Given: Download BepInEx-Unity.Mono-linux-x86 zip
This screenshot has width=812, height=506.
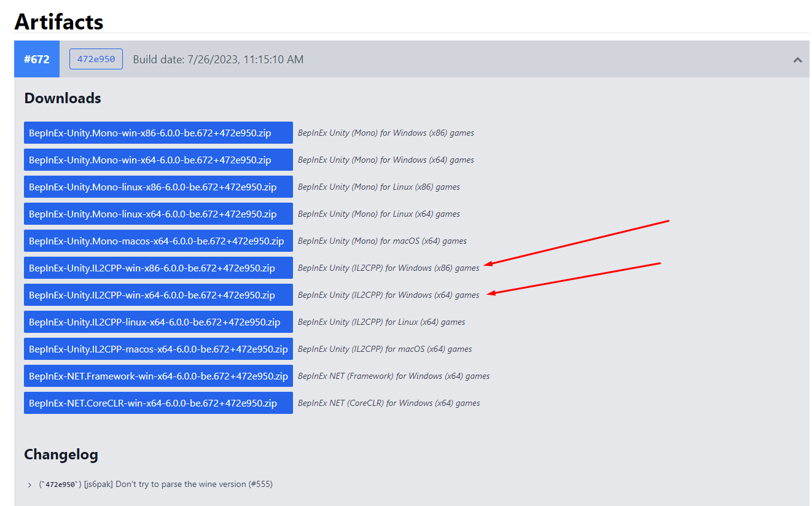Looking at the screenshot, I should point(158,187).
